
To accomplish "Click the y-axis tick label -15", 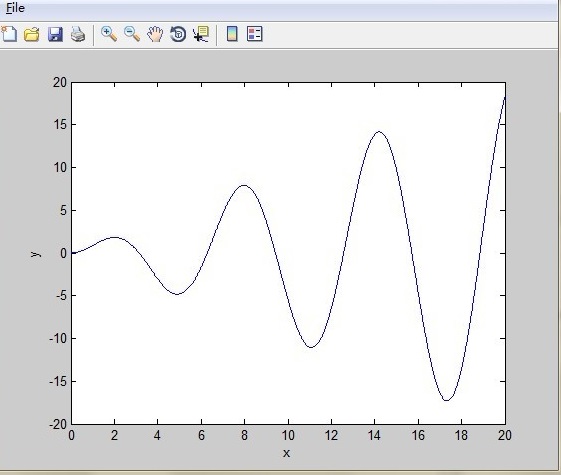I will pos(58,382).
